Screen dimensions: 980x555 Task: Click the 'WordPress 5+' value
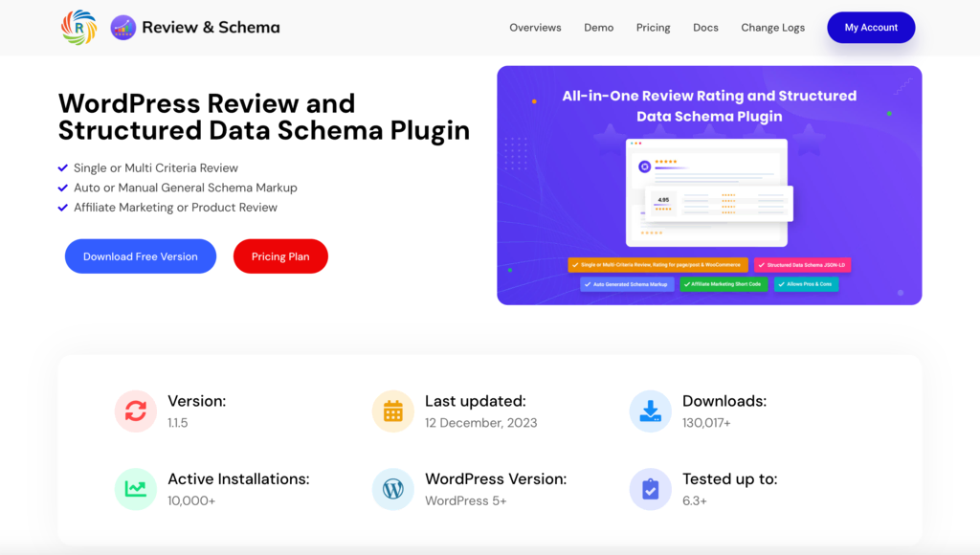(x=466, y=500)
